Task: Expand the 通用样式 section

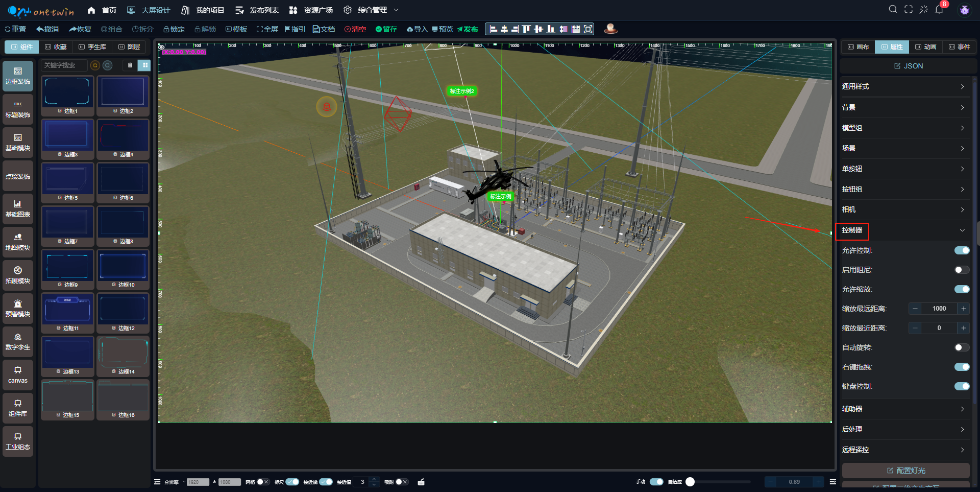Action: [902, 87]
